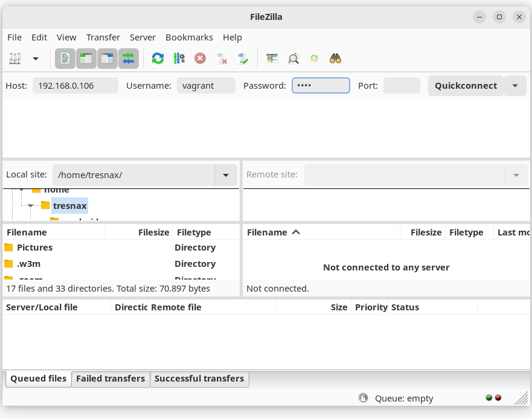Toggle remote directory tree display
This screenshot has height=419, width=532.
coord(107,59)
